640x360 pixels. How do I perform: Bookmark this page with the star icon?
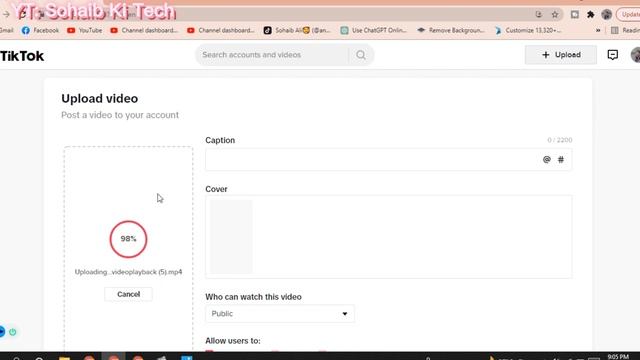555,15
